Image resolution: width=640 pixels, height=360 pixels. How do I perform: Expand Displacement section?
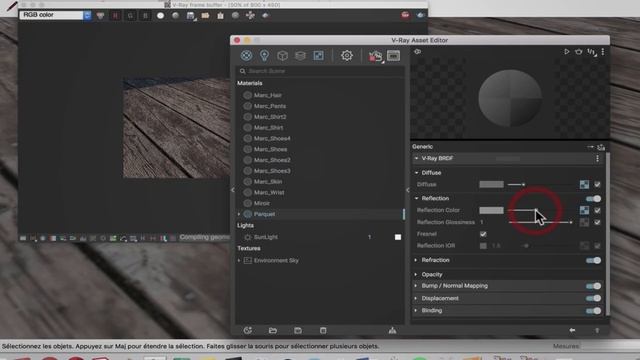pyautogui.click(x=416, y=298)
